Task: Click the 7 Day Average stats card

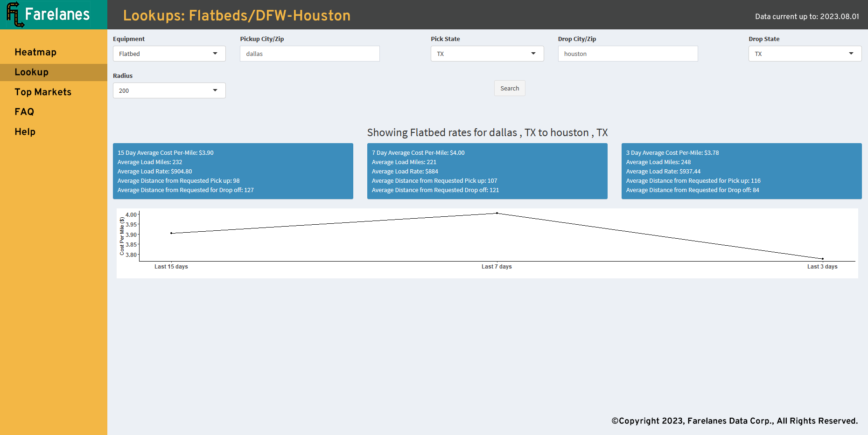Action: (487, 171)
